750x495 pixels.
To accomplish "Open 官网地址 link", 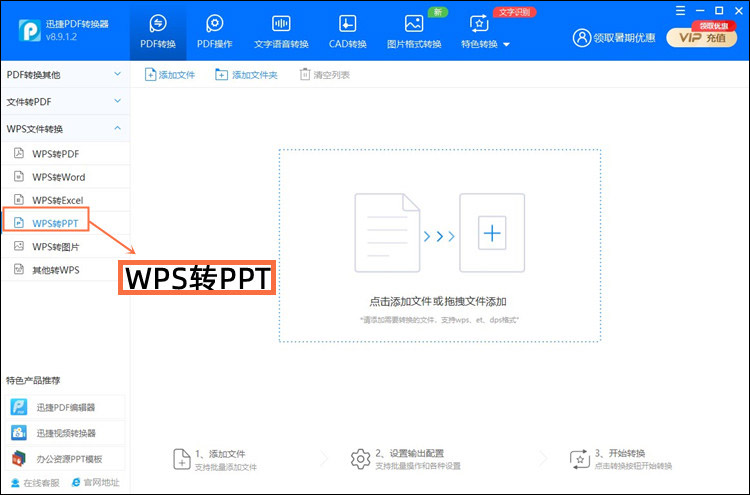I will [95, 482].
